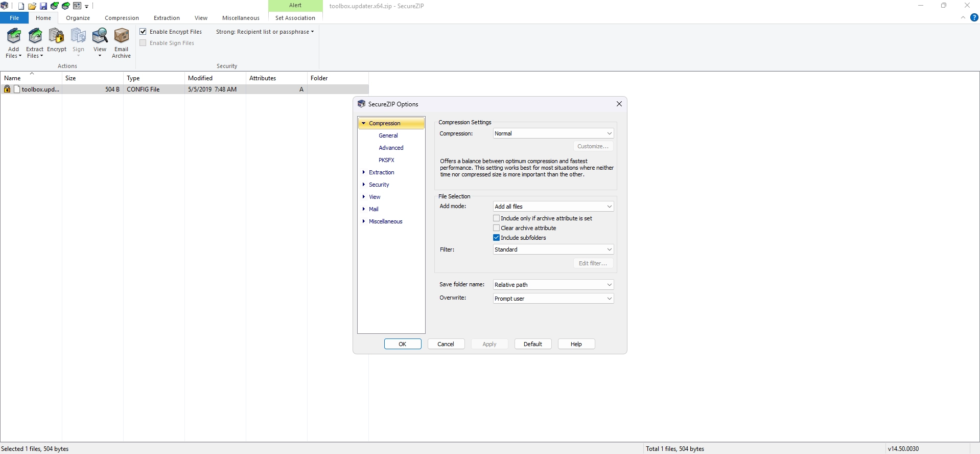
Task: Click the New archive icon in quick access toolbar
Action: (x=21, y=6)
